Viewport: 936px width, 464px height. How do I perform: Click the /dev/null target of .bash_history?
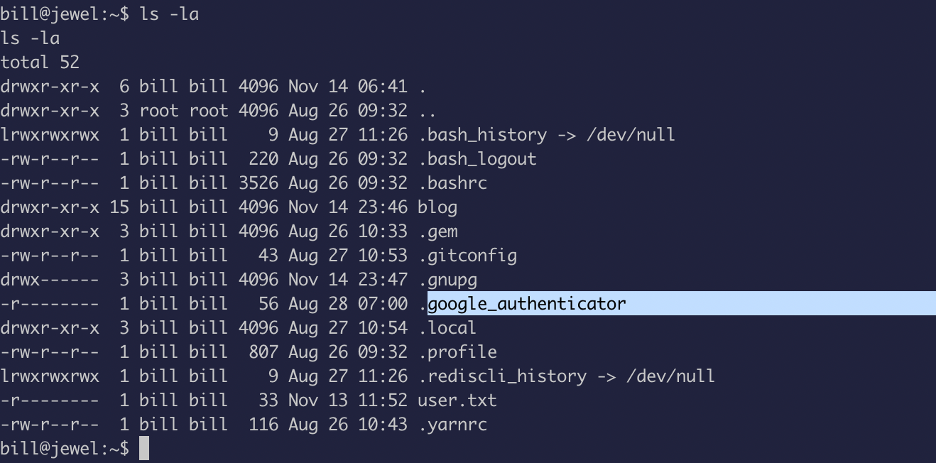coord(632,135)
